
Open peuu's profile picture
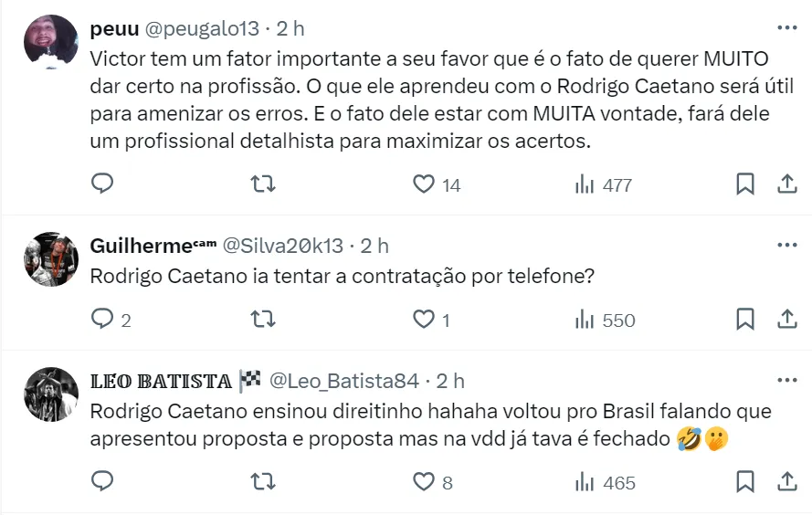[51, 42]
